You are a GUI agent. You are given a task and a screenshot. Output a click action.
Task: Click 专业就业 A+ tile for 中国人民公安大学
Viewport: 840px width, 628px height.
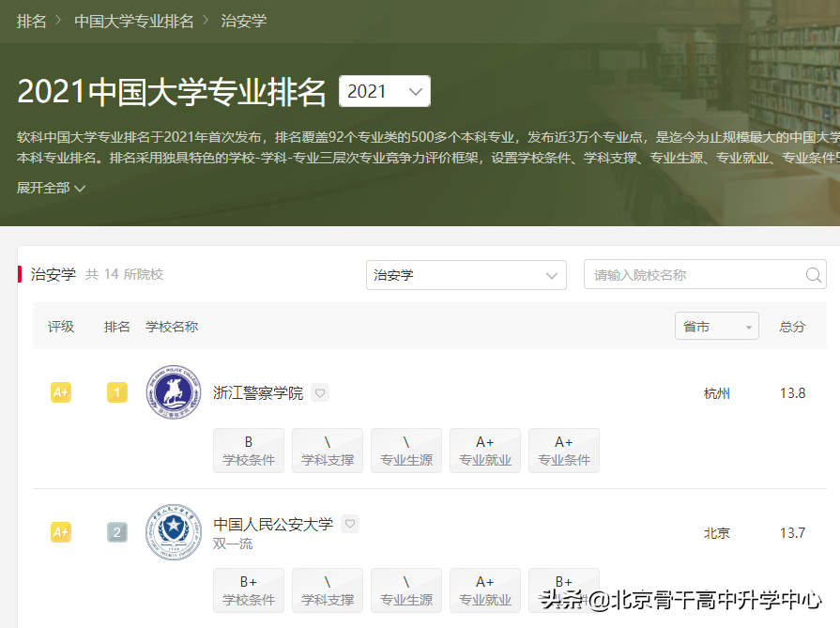point(485,590)
